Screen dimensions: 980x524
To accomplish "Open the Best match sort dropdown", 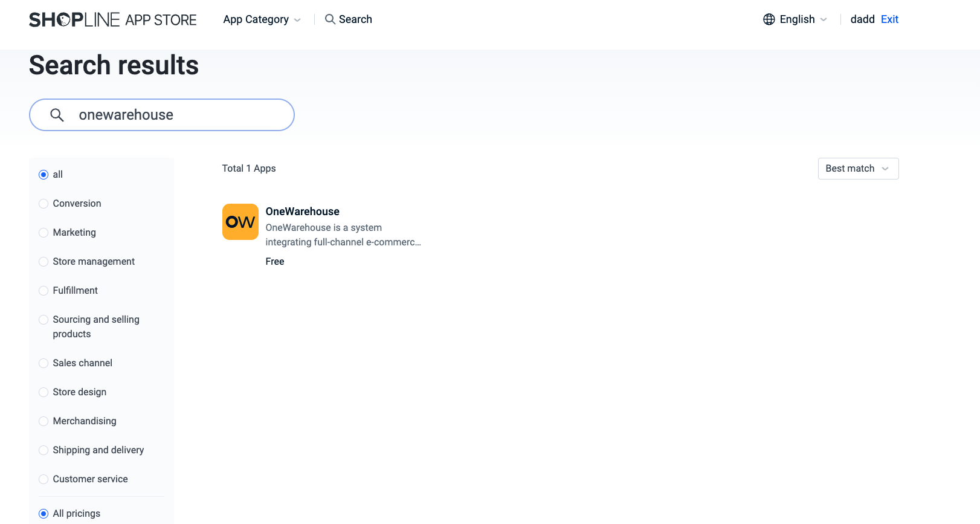I will click(858, 169).
